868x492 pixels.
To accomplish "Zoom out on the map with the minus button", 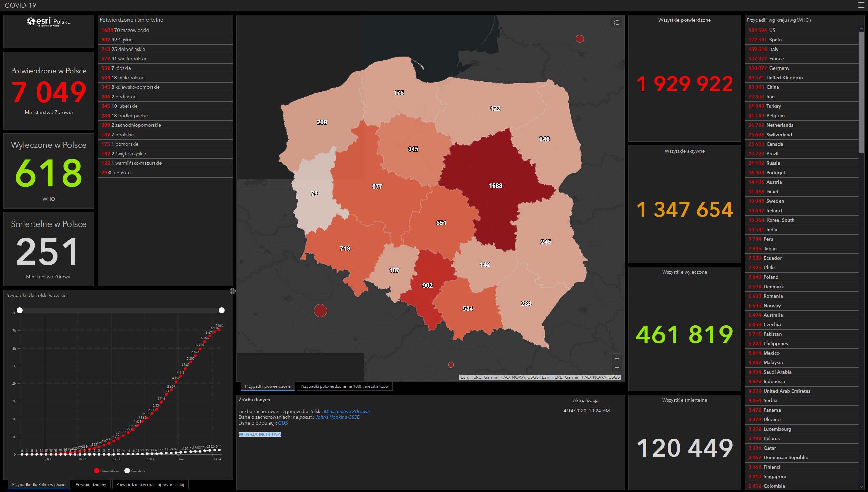I will pyautogui.click(x=617, y=368).
